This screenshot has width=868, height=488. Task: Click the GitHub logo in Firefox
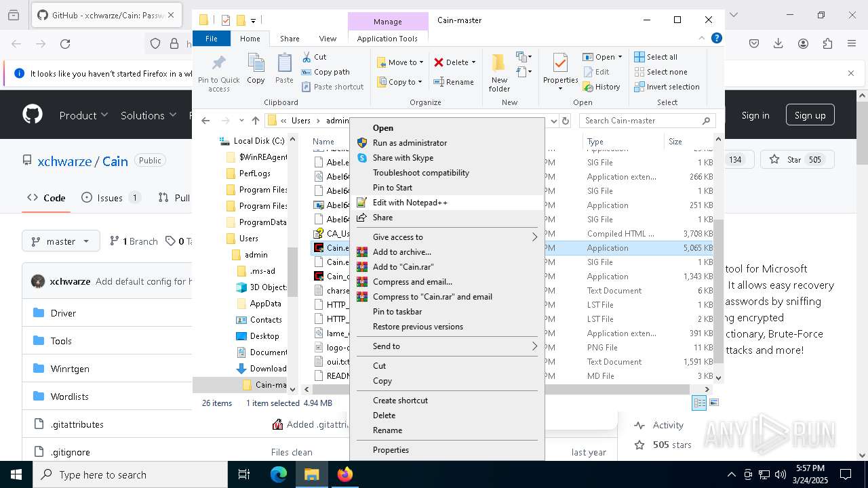point(33,115)
